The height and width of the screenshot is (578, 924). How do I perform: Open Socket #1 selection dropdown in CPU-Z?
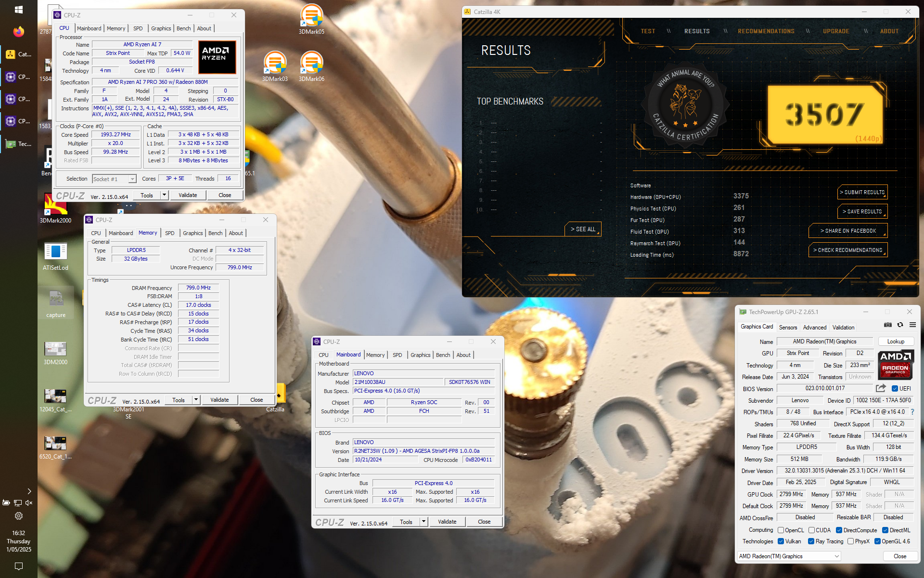pyautogui.click(x=114, y=179)
